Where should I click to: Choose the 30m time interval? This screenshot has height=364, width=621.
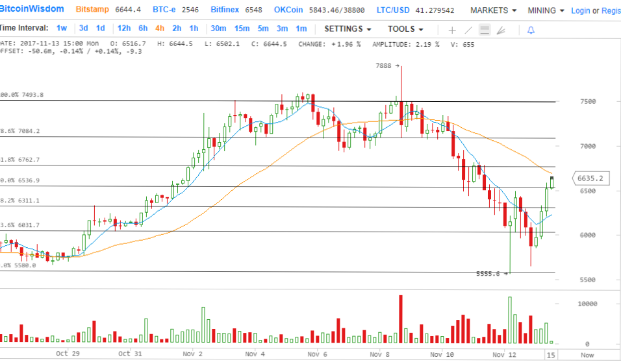coord(218,29)
